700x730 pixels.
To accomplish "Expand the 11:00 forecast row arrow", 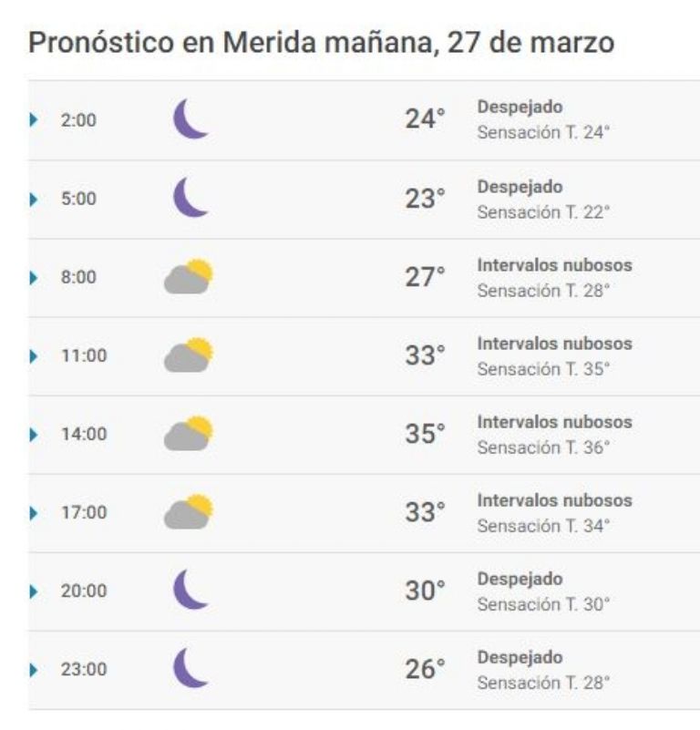I will (x=33, y=356).
